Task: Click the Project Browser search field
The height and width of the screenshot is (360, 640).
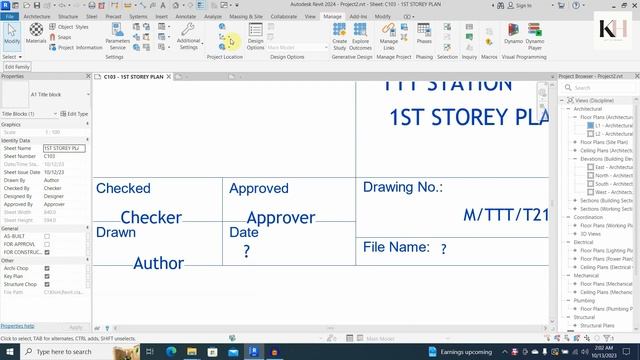Action: pyautogui.click(x=600, y=88)
